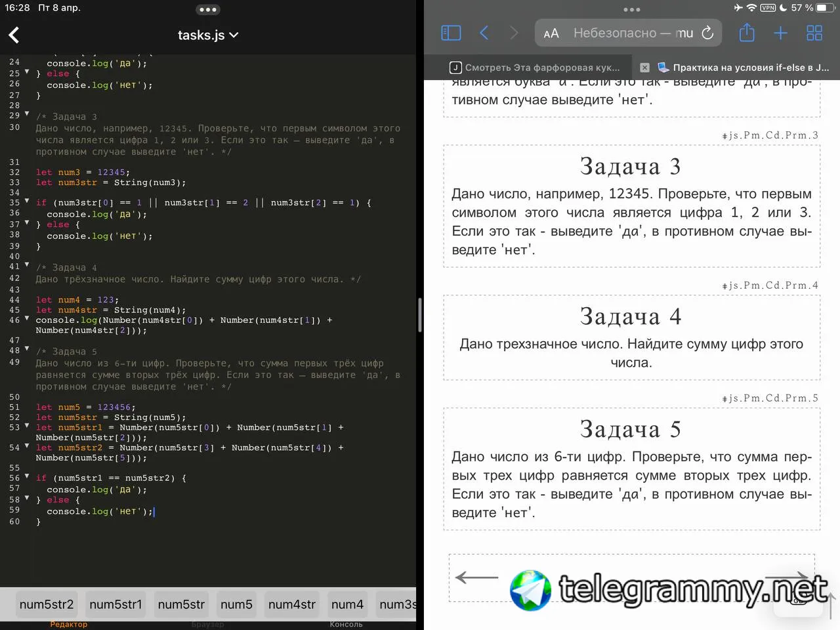This screenshot has width=840, height=630.
Task: Open the Safari share sheet
Action: click(747, 33)
